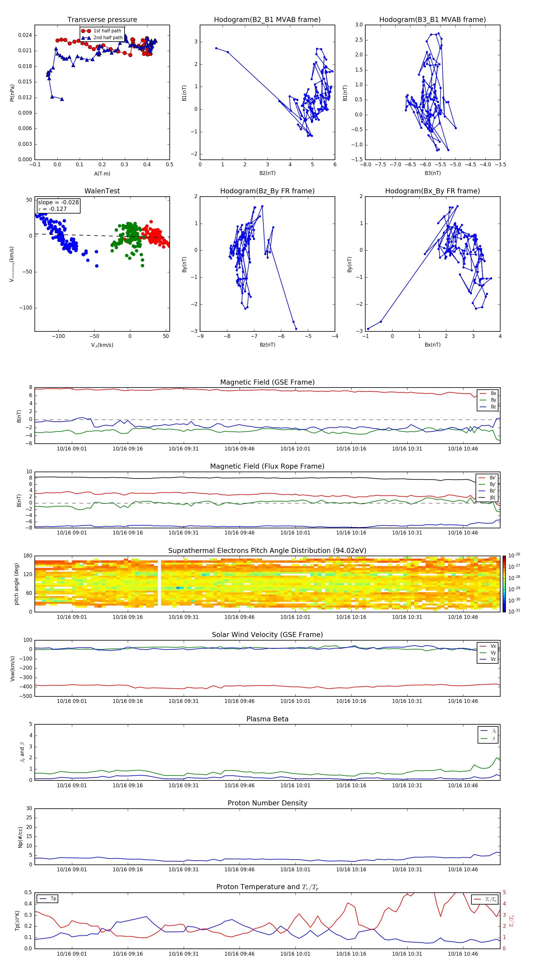Select "Vy" in the solar wind legend
Image resolution: width=535 pixels, height=980 pixels.
(x=488, y=652)
